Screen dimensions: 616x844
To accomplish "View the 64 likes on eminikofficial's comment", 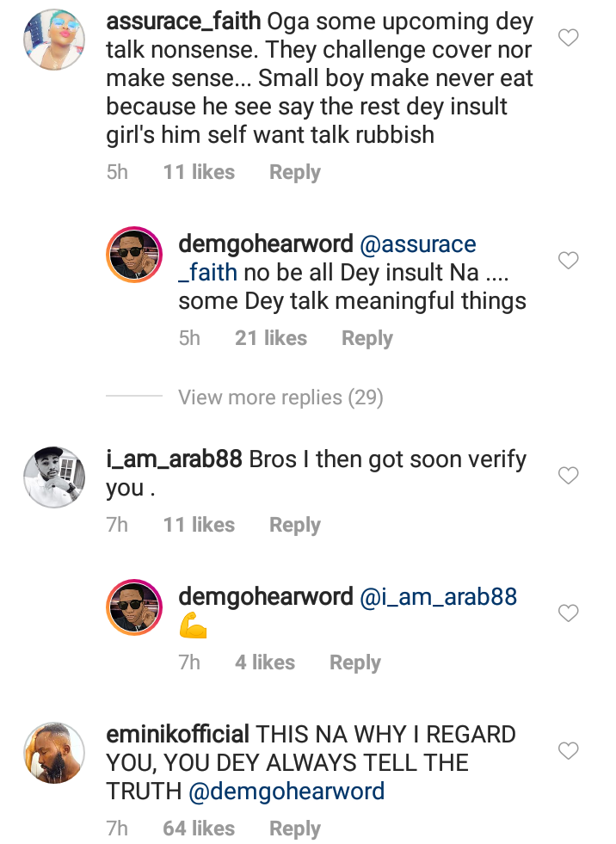I will click(x=198, y=829).
